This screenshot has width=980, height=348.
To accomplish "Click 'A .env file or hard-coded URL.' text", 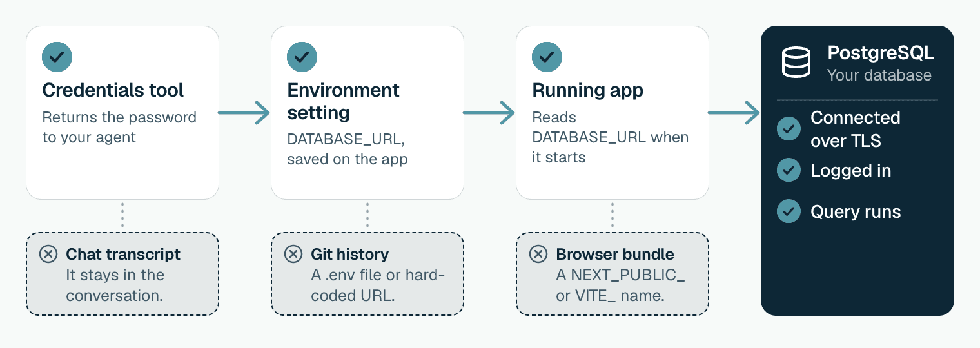I will pos(378,285).
